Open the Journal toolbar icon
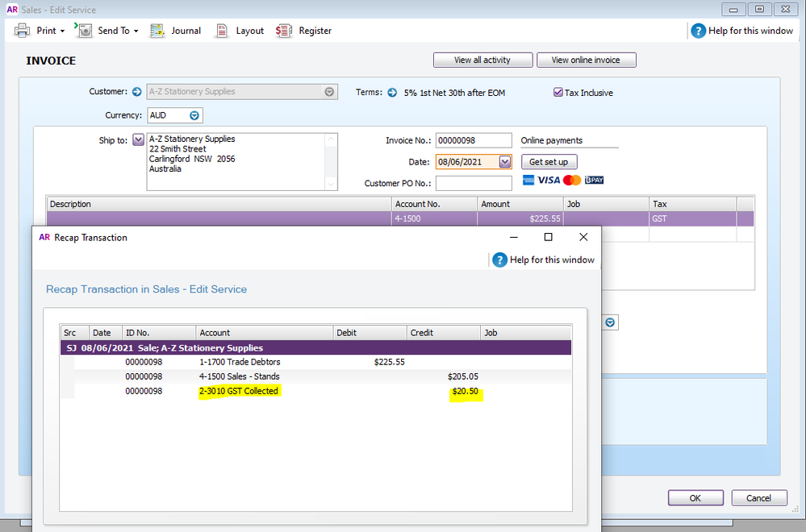806x532 pixels. click(x=158, y=31)
